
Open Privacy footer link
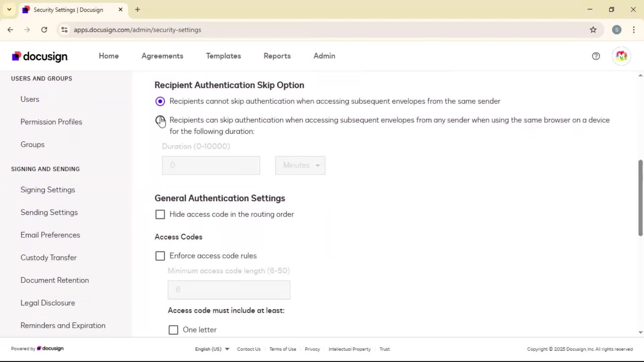(x=312, y=349)
